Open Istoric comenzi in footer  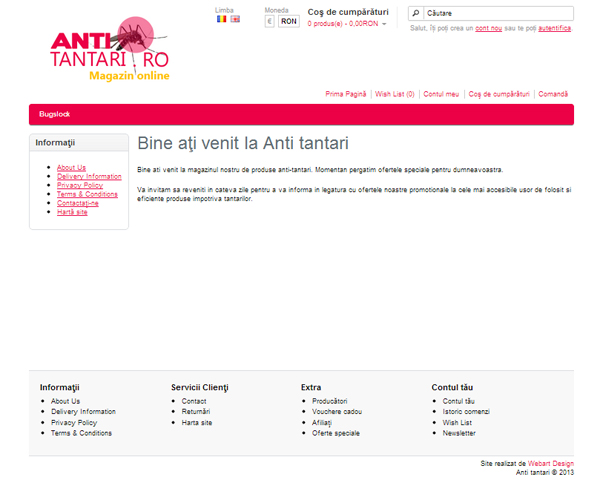point(466,412)
